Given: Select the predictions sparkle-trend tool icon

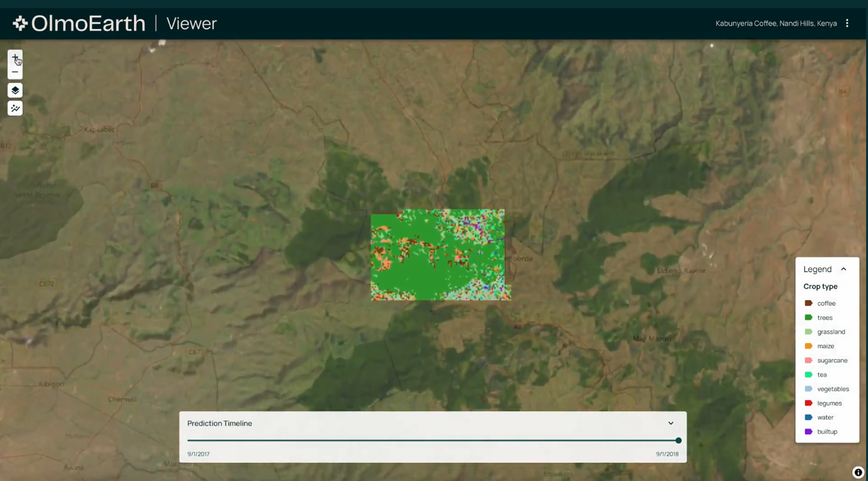Looking at the screenshot, I should (x=15, y=108).
